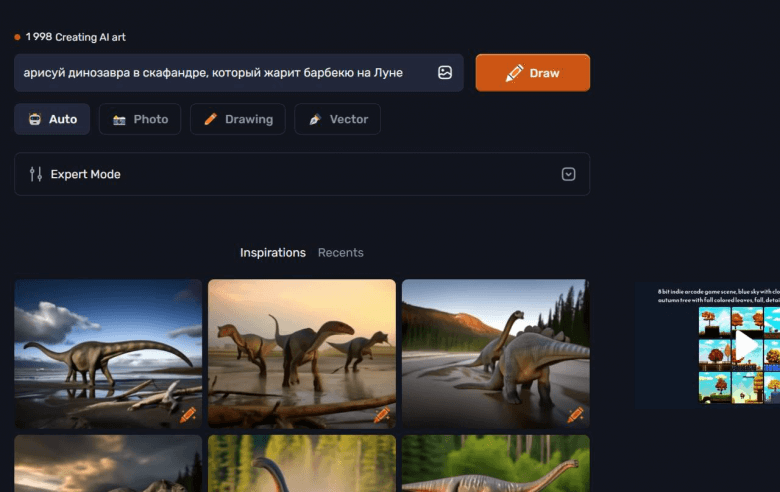Select the Photo style mode
Screen dimensions: 780x492
[x=140, y=119]
